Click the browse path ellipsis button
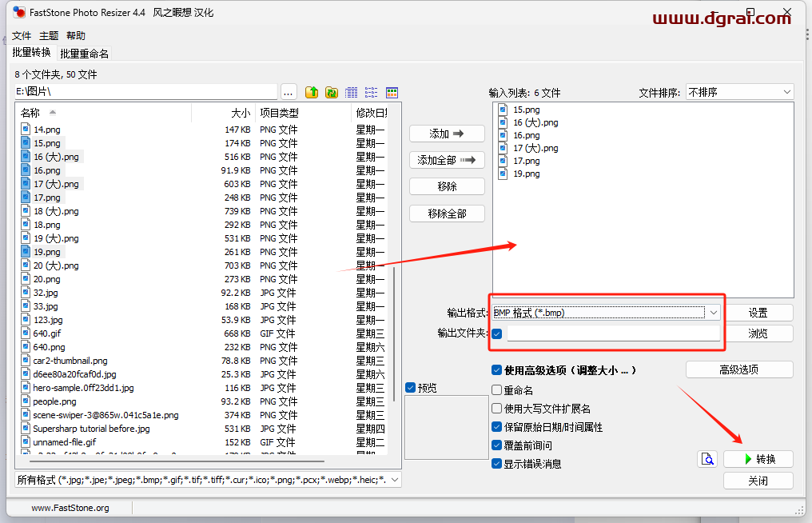812x523 pixels. [289, 92]
